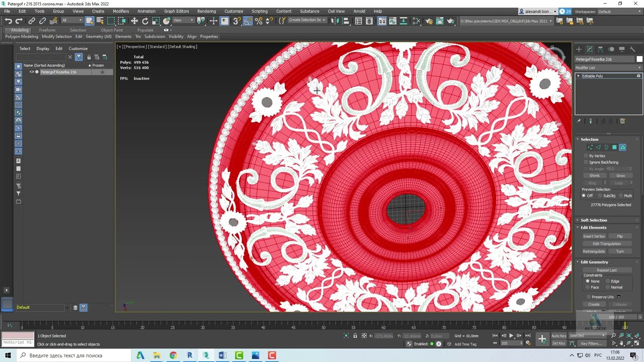
Task: Switch to the Freeform ribbon tab
Action: coord(47,30)
